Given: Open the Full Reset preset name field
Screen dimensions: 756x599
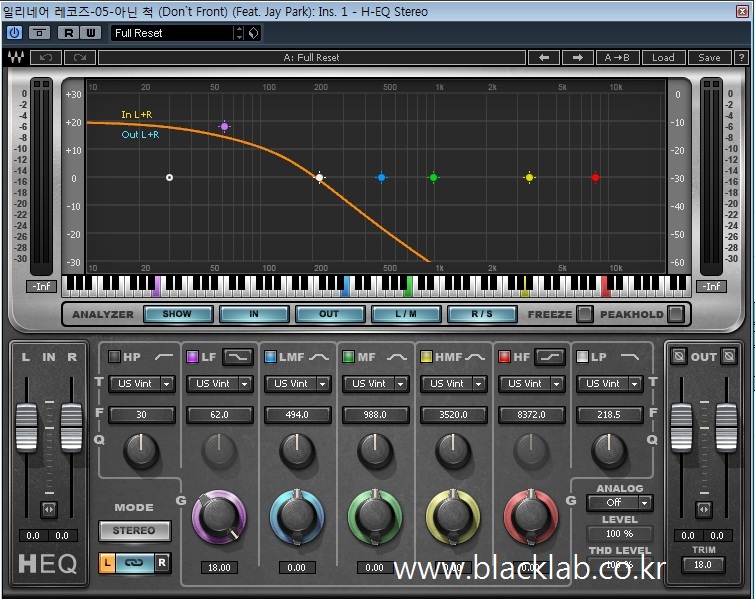Looking at the screenshot, I should pos(173,33).
